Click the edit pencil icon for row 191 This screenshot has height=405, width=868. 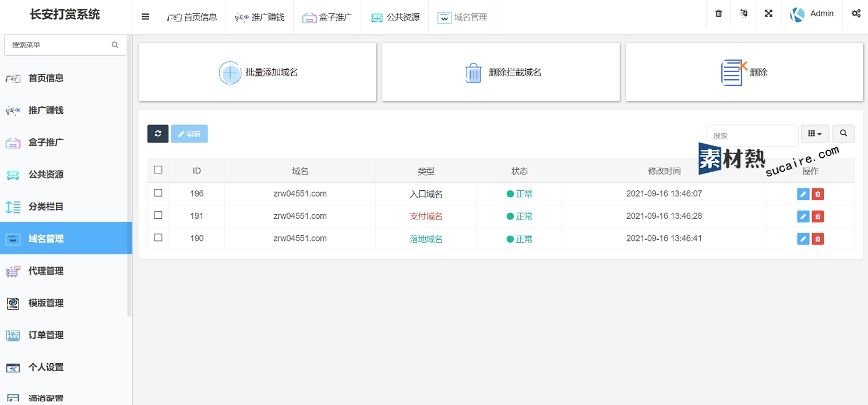[x=803, y=216]
